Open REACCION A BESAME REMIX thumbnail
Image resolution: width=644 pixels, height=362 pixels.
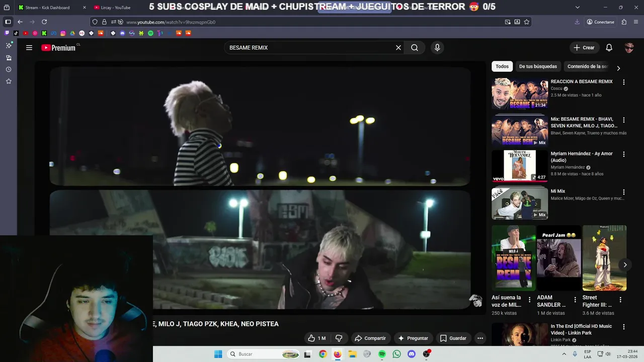coord(520,94)
